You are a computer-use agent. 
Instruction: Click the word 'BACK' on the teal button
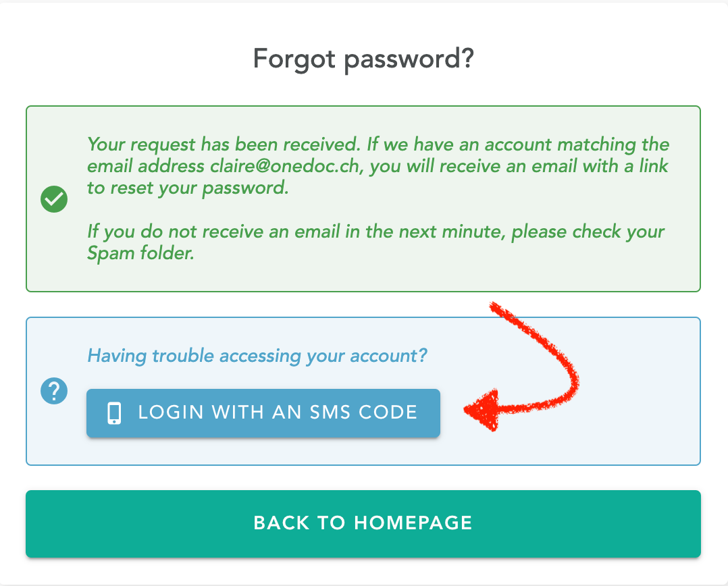(x=282, y=523)
